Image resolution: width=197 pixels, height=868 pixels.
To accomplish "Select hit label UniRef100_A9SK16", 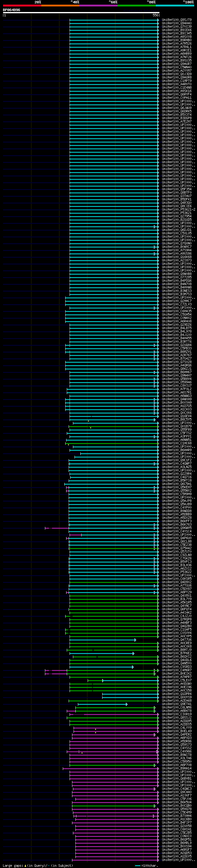I will point(177,91).
